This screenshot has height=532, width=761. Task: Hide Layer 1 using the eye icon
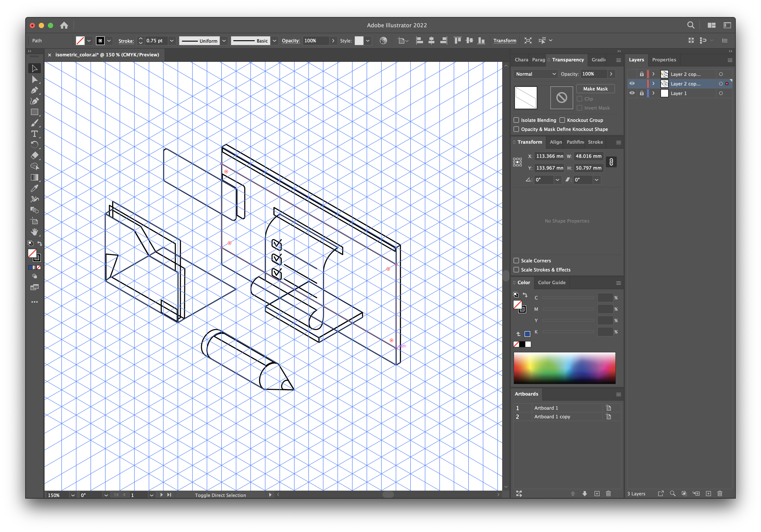pyautogui.click(x=632, y=93)
